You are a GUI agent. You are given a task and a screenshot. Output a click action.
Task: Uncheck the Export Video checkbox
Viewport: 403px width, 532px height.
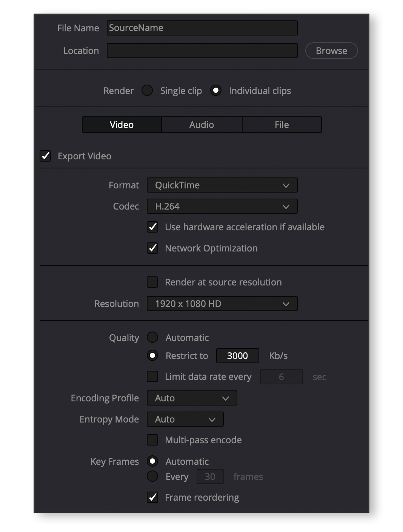pos(46,156)
